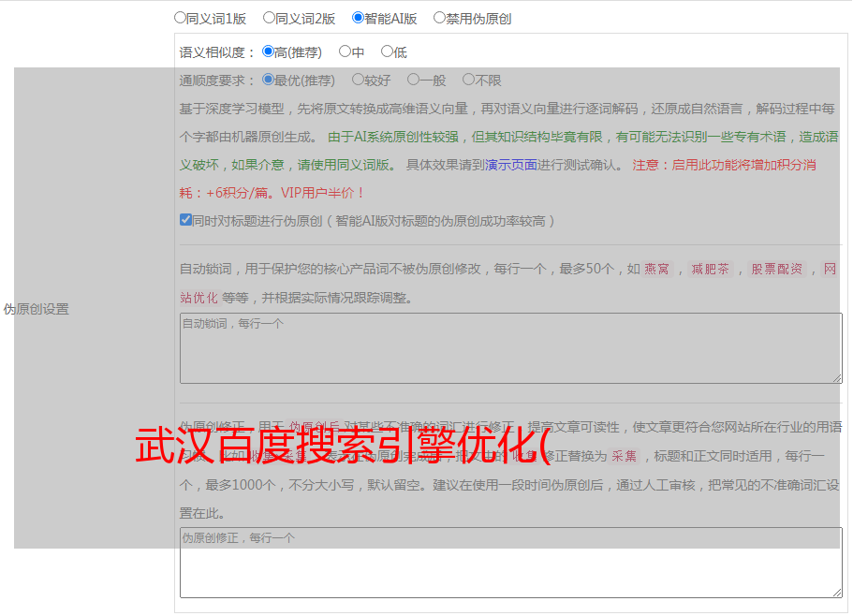Click the 自动锁词 textarea
Viewport: 853px width, 616px height.
click(x=511, y=348)
